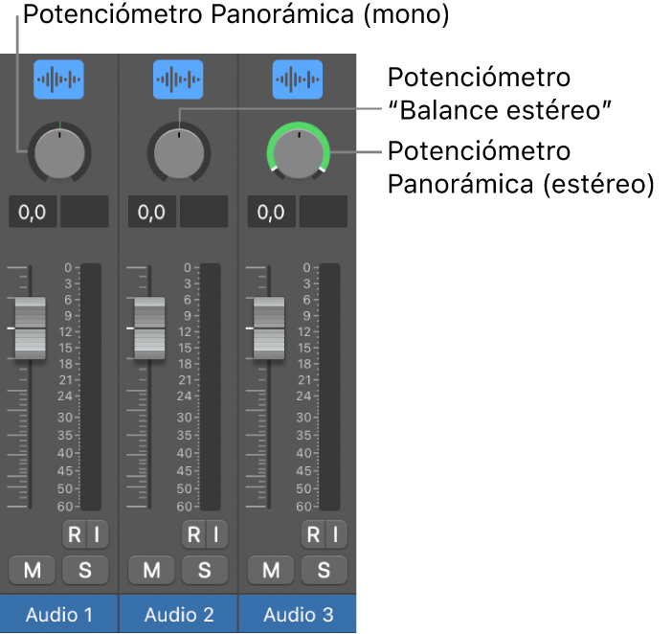Select the Audio 2 channel name label
This screenshot has height=634, width=672.
pyautogui.click(x=178, y=614)
